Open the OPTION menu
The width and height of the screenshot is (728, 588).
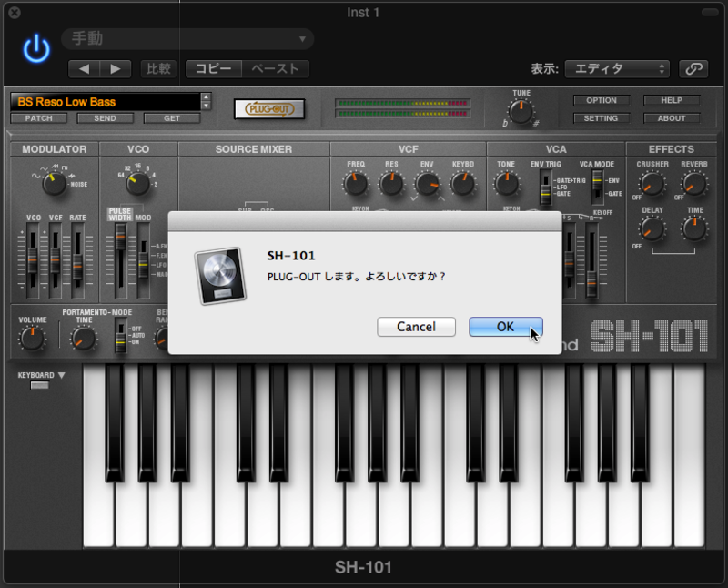[x=602, y=100]
